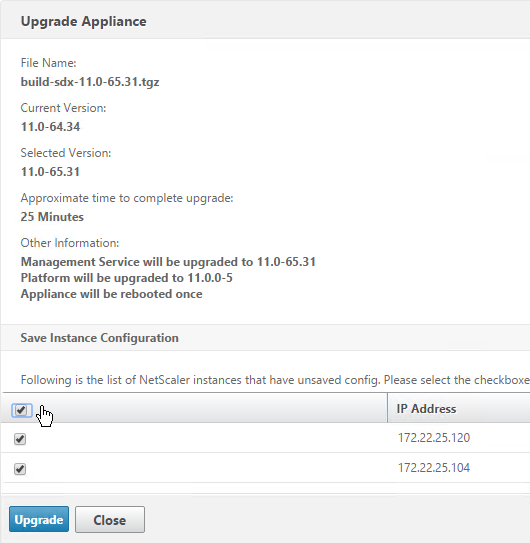Click the Platform will be upgraded line

[126, 278]
